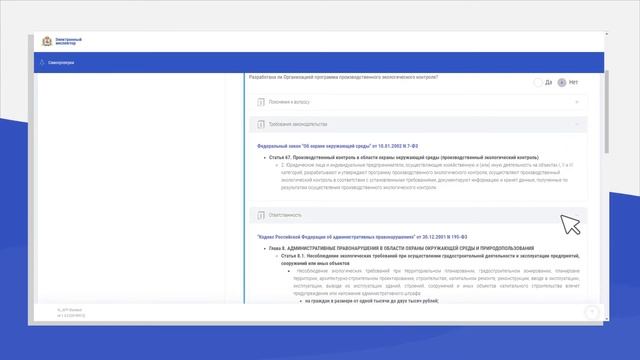Click the question text about программа производственного экологического контроля
Screen dimensions: 640x360
pos(343,77)
